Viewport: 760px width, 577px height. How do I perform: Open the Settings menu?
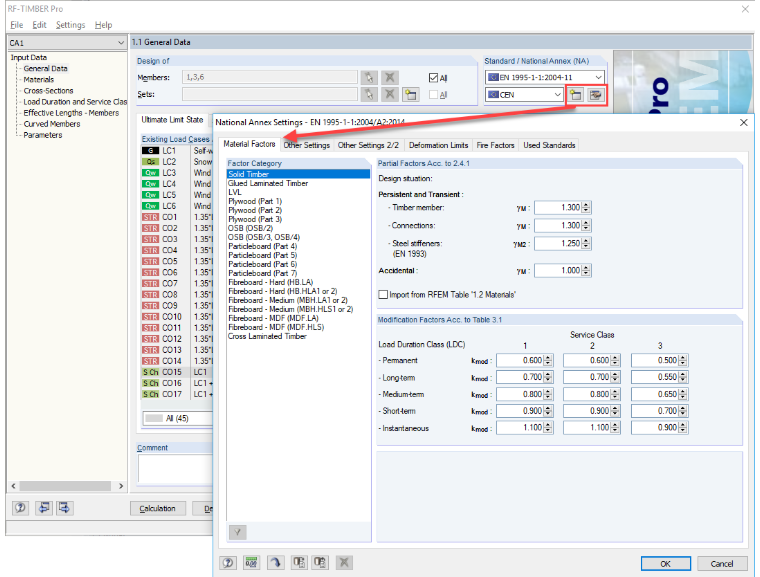[70, 25]
